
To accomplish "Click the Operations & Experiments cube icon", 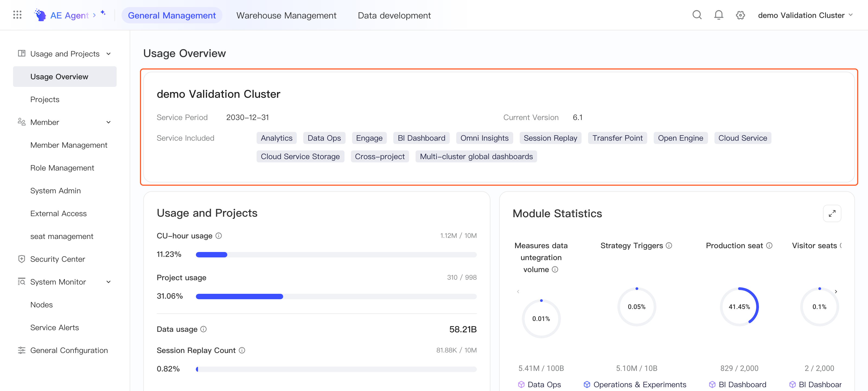I will pos(587,384).
